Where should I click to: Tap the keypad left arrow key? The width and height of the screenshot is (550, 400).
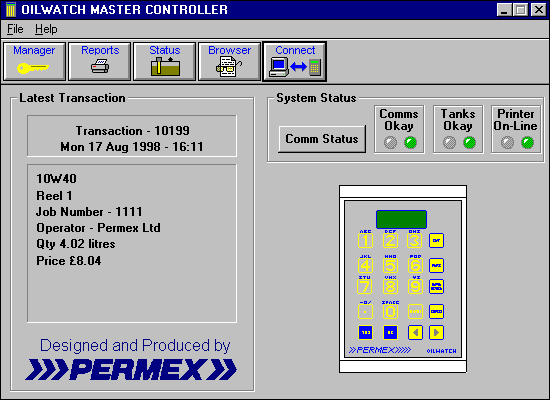click(x=415, y=332)
